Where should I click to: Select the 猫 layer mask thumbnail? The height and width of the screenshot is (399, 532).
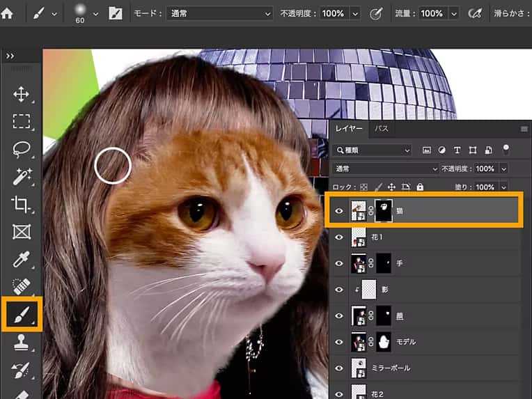(384, 211)
